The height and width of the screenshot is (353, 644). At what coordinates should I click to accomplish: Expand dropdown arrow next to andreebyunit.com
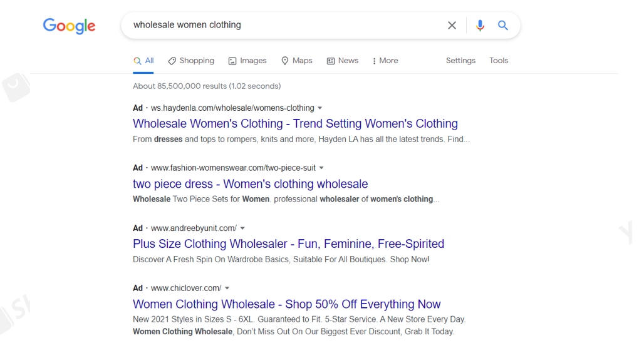pyautogui.click(x=243, y=228)
